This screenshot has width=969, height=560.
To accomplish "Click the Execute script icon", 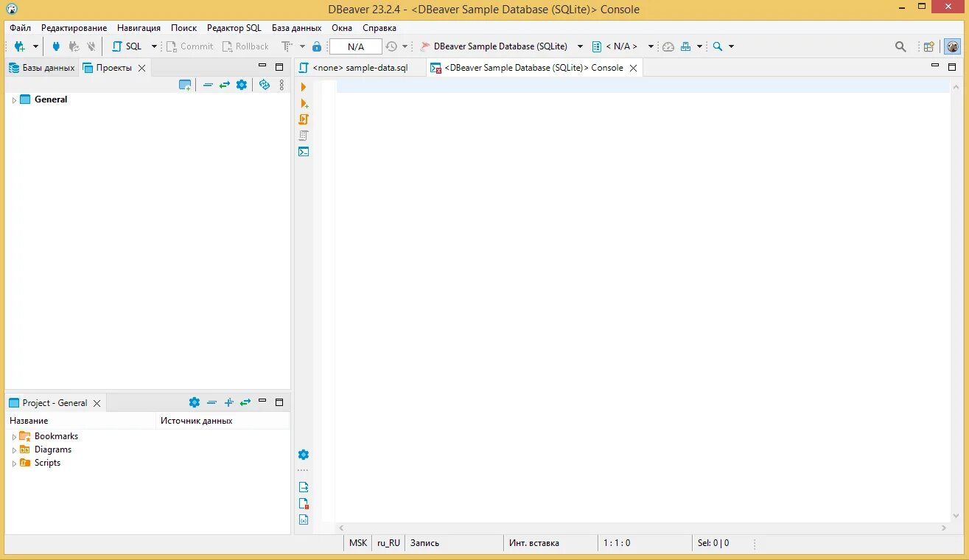I will pyautogui.click(x=304, y=119).
